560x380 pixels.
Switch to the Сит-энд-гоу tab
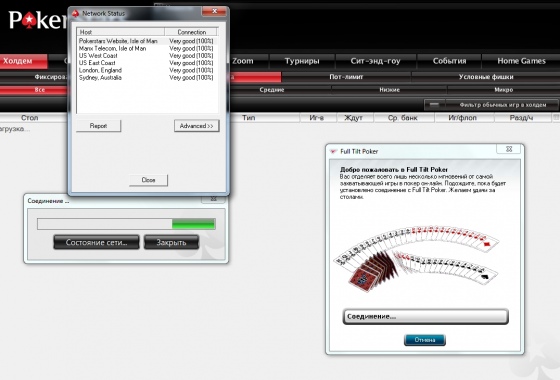click(x=375, y=61)
